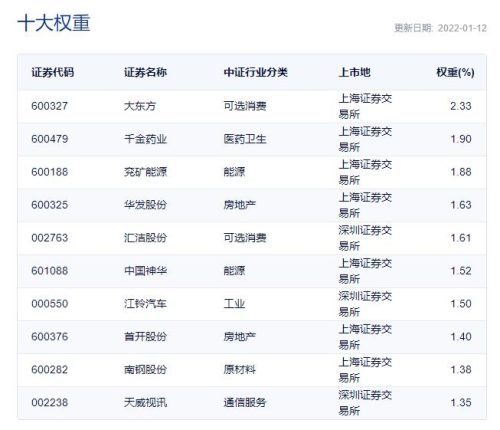Click weight value 1.38
Image resolution: width=500 pixels, height=430 pixels.
click(x=461, y=369)
